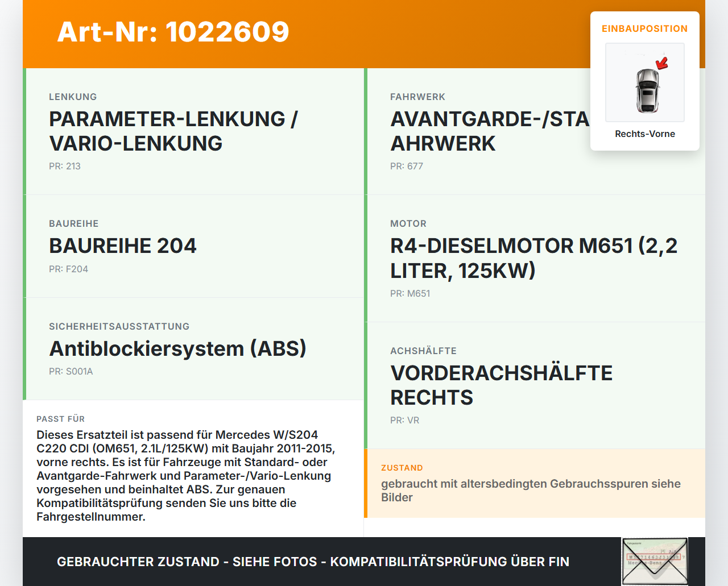Click the 'FAHRWERK' category label
728x586 pixels.
(417, 97)
